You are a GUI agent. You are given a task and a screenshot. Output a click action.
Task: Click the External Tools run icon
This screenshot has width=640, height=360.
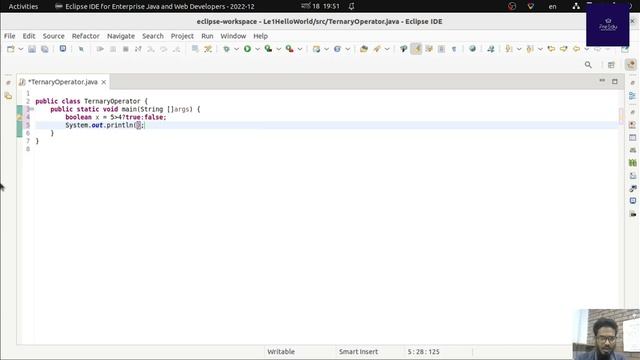click(x=290, y=49)
